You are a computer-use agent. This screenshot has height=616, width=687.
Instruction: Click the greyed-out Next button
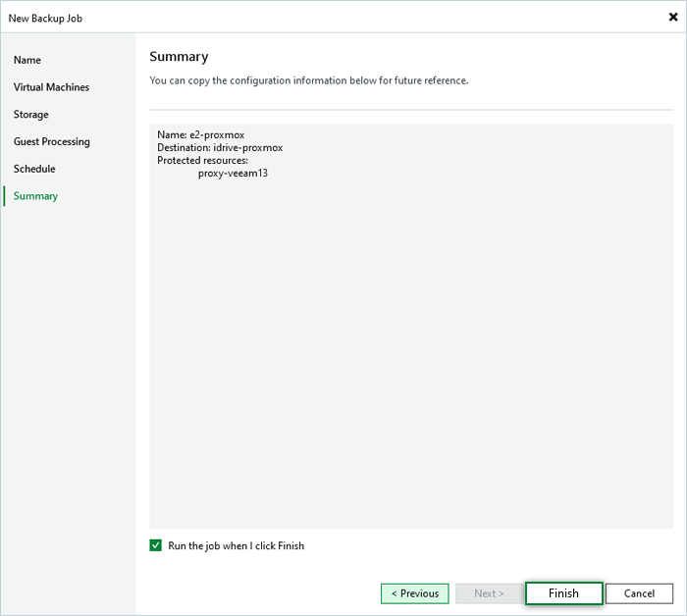coord(488,593)
